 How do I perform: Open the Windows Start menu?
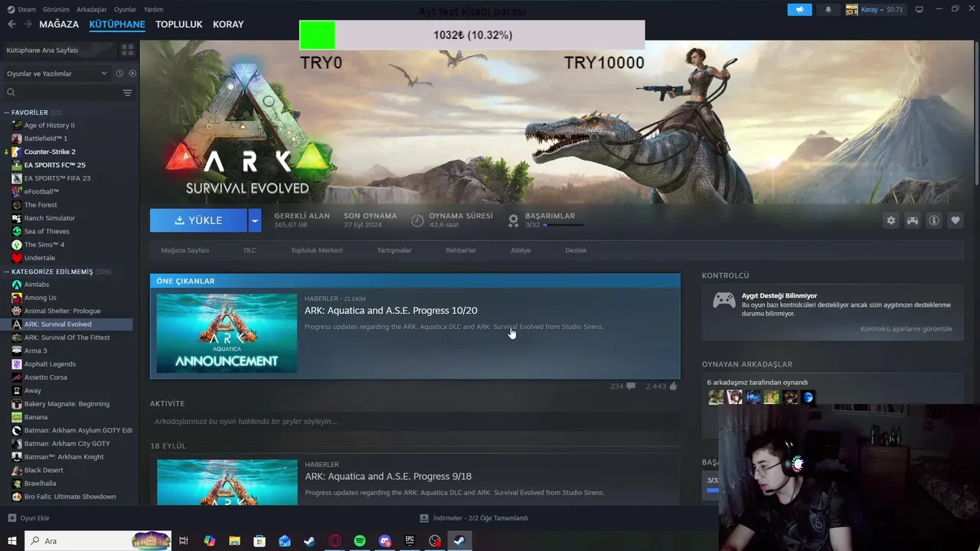pos(11,541)
